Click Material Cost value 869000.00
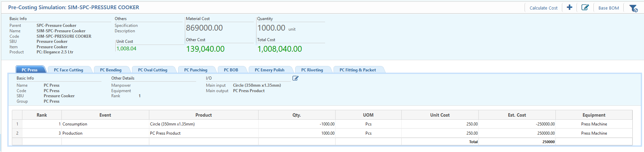The width and height of the screenshot is (644, 152). [204, 28]
